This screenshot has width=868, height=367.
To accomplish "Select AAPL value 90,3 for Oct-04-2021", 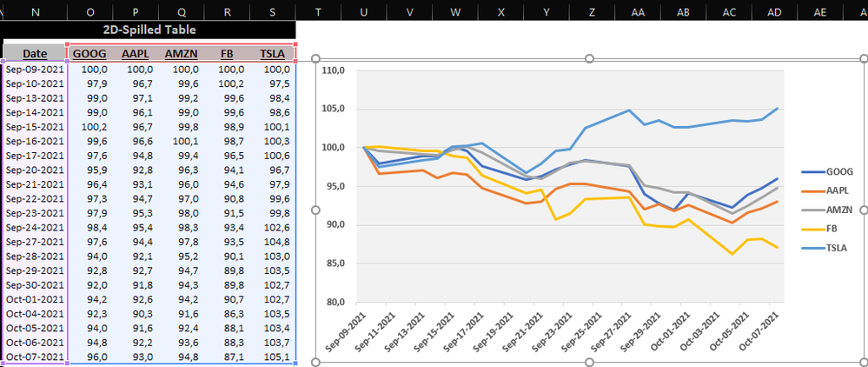I will coord(135,314).
